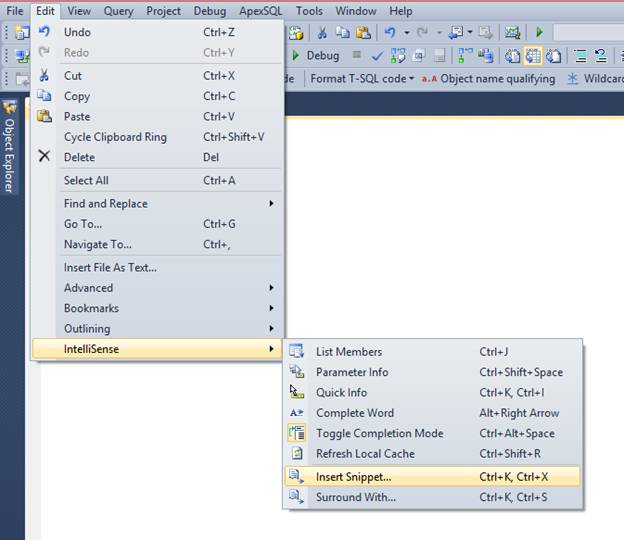Click Object name qualifying button
This screenshot has height=540, width=624.
coord(488,79)
